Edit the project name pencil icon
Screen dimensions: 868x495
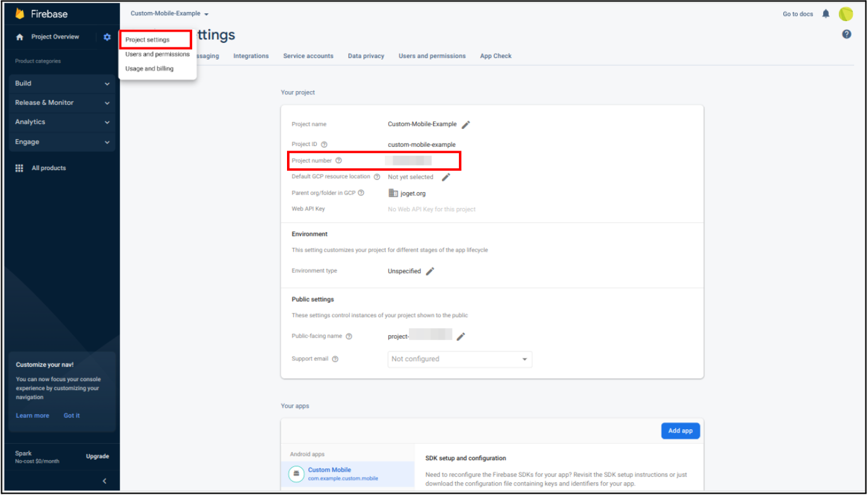[x=466, y=125]
